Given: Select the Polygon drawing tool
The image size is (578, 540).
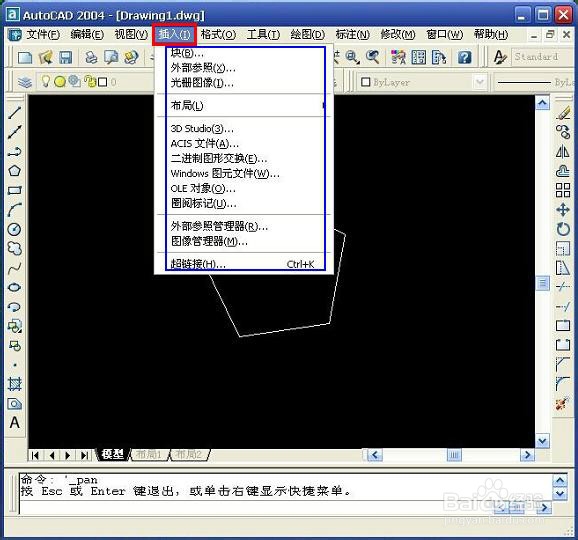Looking at the screenshot, I should click(14, 171).
